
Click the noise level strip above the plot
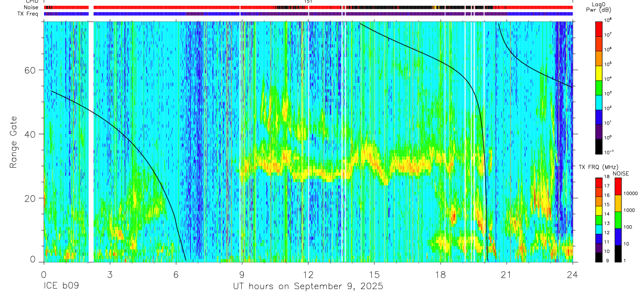[x=308, y=7]
